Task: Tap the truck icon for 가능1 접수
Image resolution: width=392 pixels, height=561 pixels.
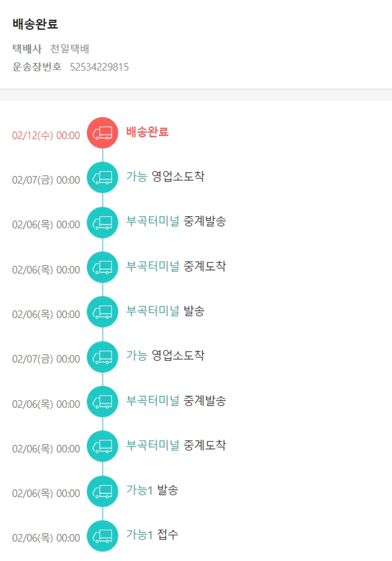Action: tap(102, 536)
